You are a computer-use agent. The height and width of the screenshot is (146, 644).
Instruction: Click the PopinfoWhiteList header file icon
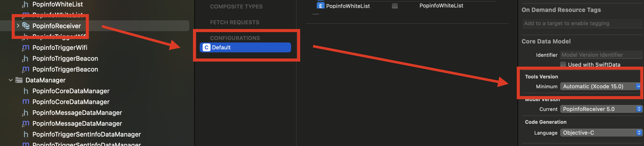coord(26,4)
